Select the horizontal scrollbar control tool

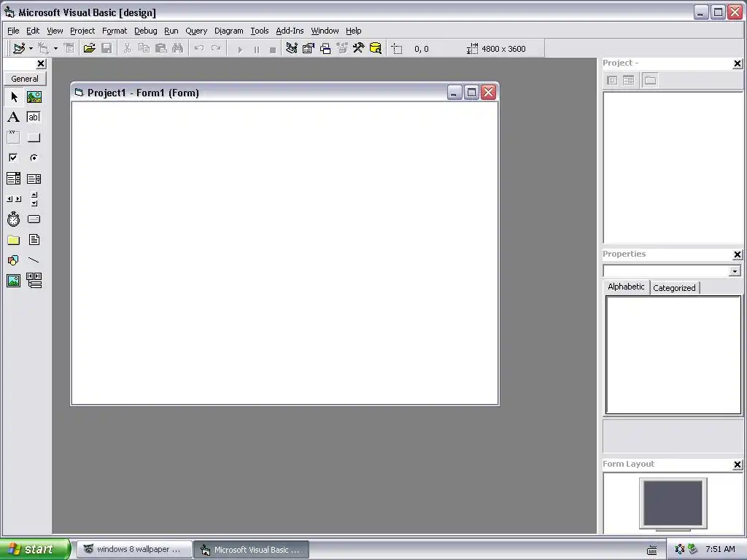(14, 199)
